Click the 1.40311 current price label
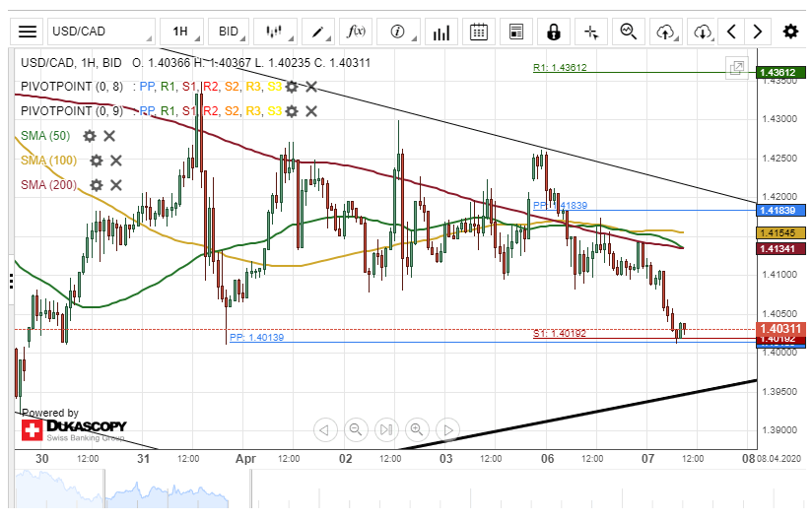812x519 pixels. pos(780,328)
